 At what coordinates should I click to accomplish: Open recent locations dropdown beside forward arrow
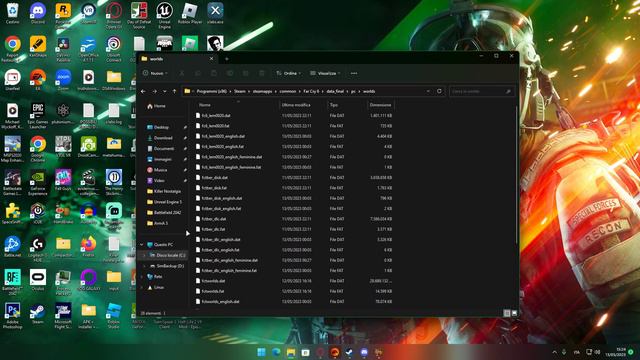coord(164,91)
